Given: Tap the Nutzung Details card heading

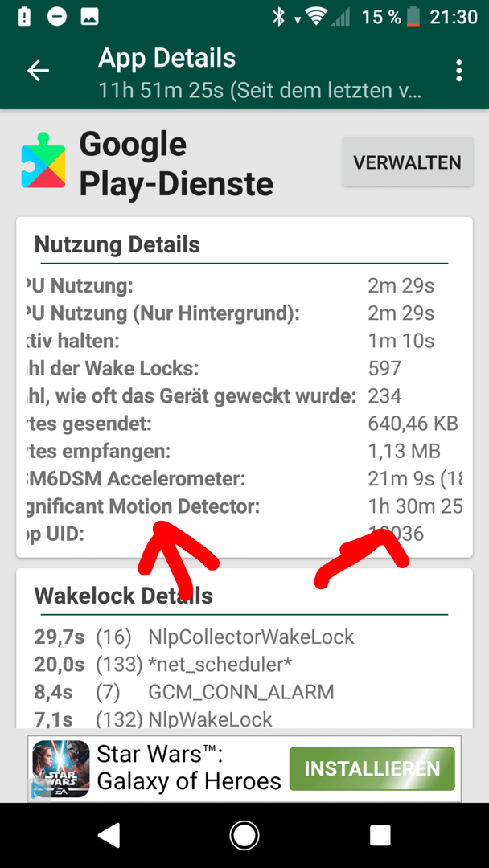Looking at the screenshot, I should (117, 244).
